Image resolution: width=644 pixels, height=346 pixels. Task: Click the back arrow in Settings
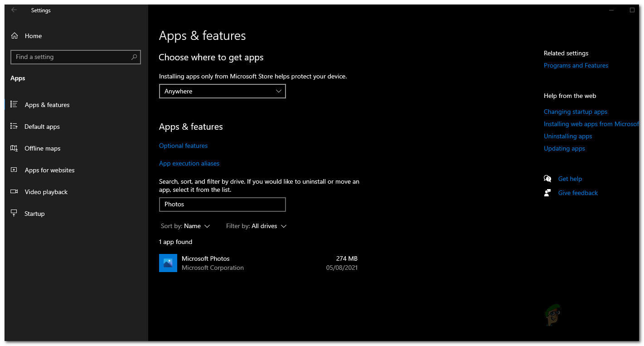tap(14, 10)
